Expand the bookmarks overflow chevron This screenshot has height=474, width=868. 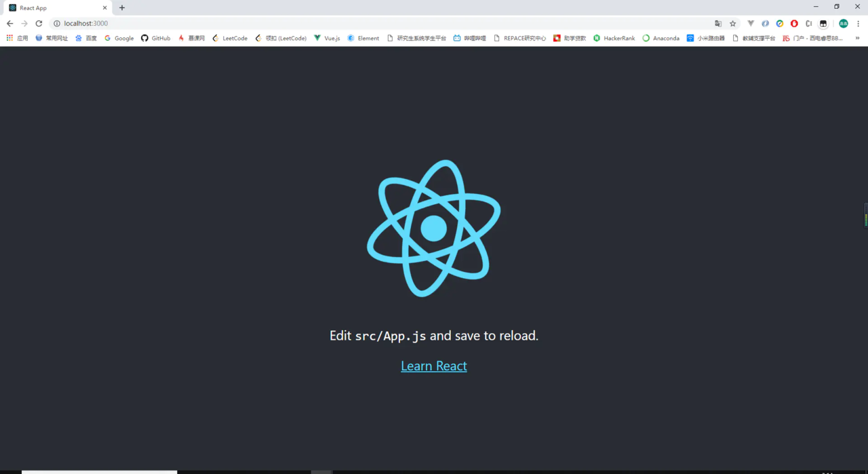click(858, 38)
